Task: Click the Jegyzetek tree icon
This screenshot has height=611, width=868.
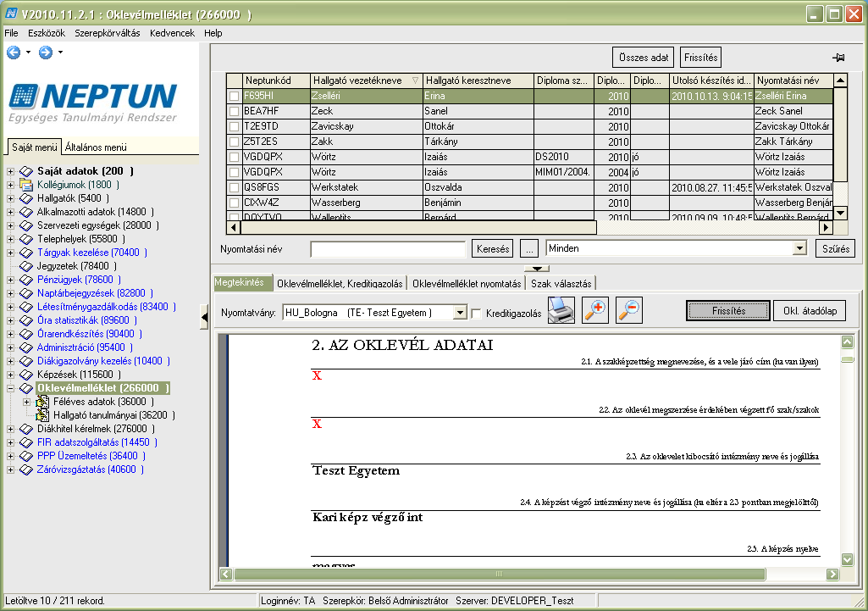Action: [x=26, y=266]
